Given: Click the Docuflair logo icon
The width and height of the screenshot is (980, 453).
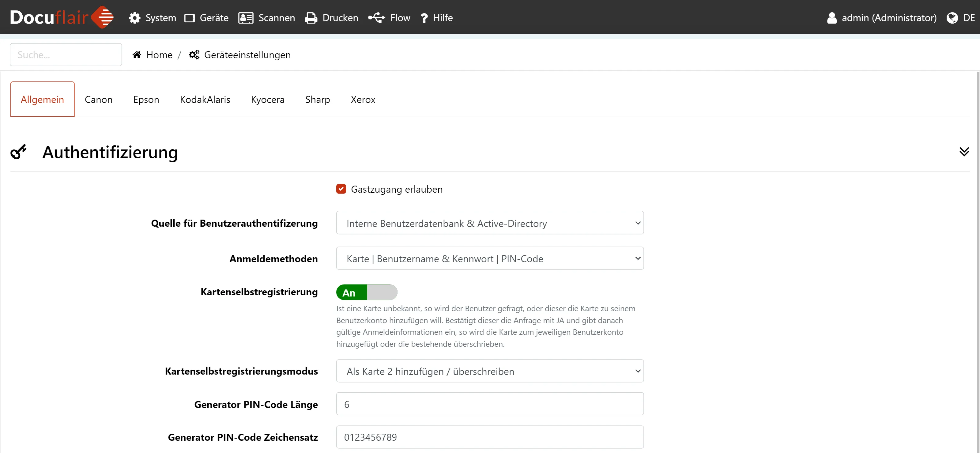Looking at the screenshot, I should (x=103, y=17).
